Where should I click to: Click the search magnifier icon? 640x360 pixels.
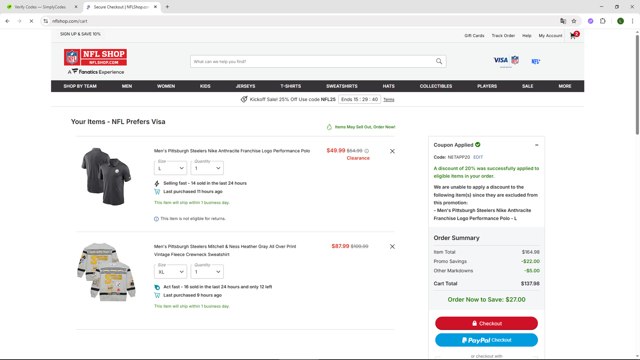[x=439, y=61]
